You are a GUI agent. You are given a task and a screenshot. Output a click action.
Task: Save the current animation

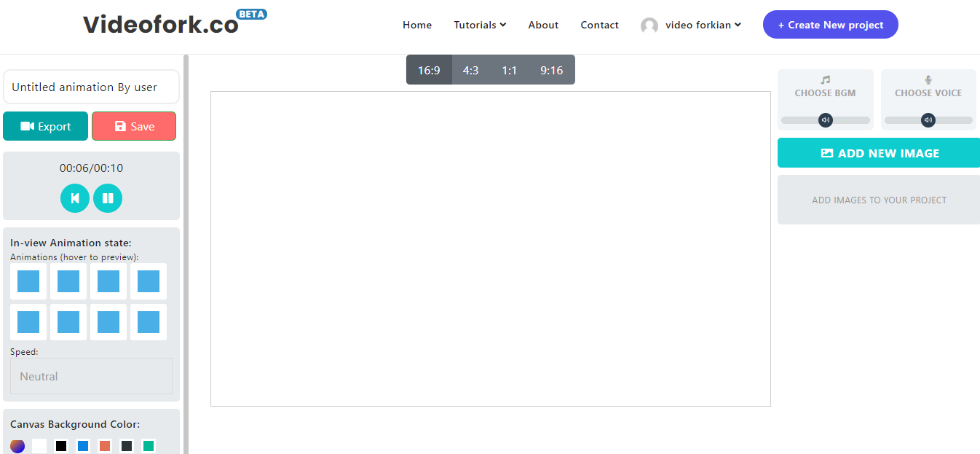[x=134, y=126]
